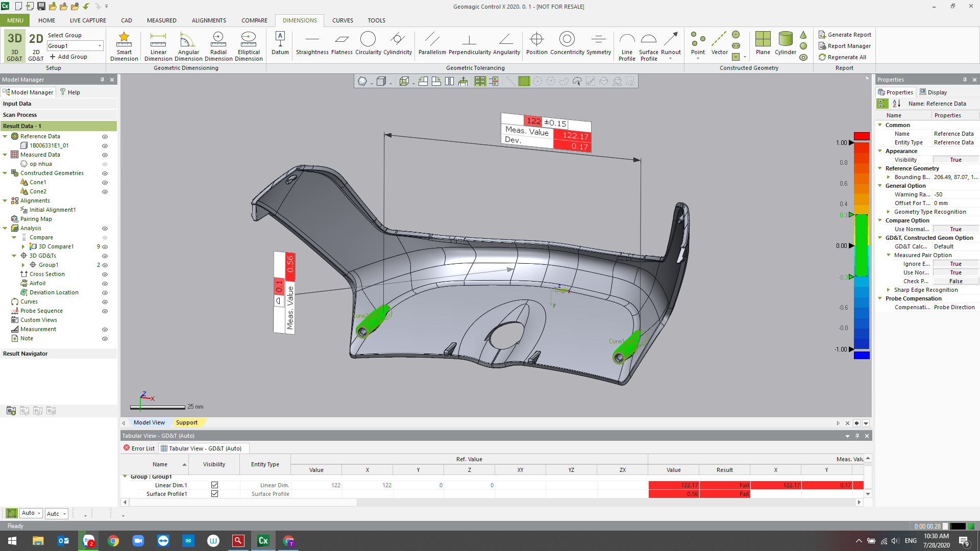980x551 pixels.
Task: Open the Support view tab
Action: tap(187, 422)
